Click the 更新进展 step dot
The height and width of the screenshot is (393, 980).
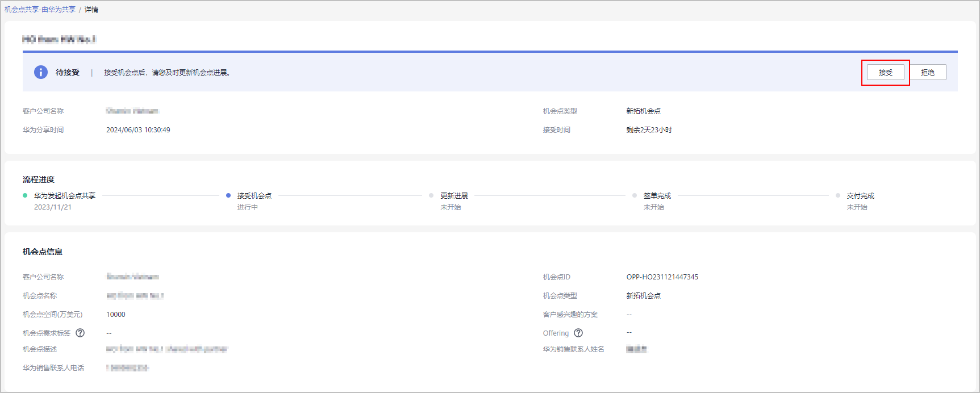tap(431, 195)
